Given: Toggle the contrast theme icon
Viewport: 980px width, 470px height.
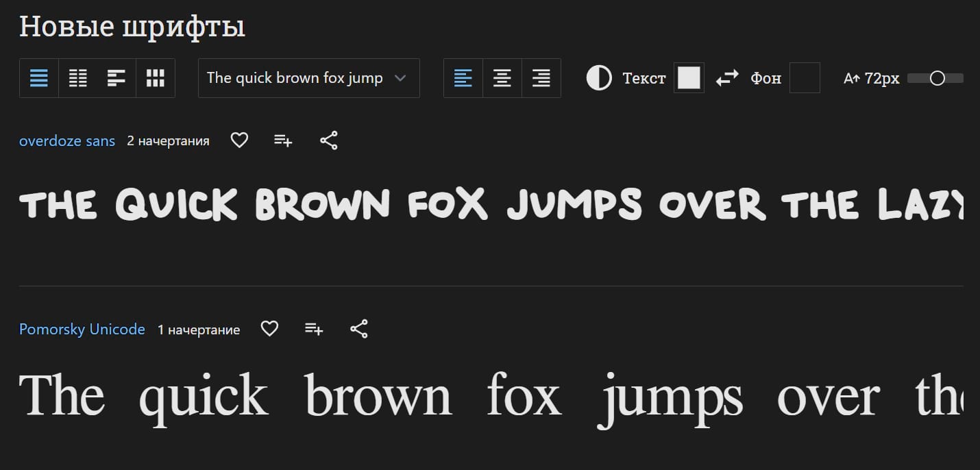Looking at the screenshot, I should click(x=599, y=78).
